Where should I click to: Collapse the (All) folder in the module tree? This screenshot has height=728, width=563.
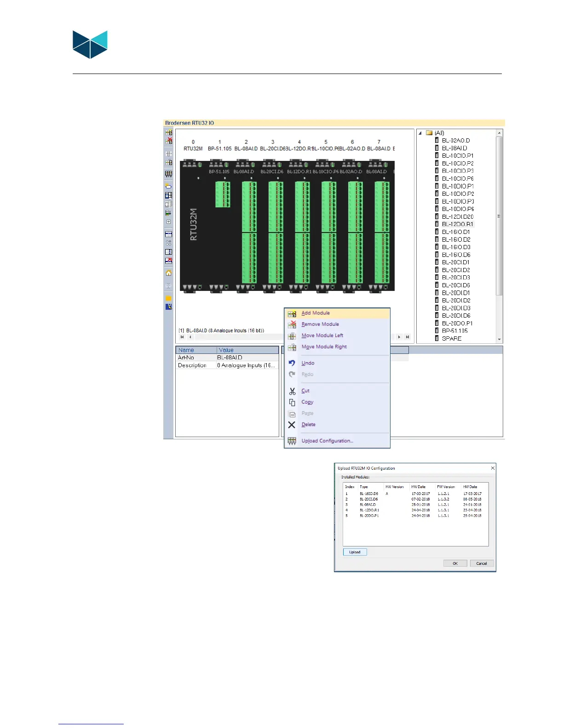tap(420, 133)
